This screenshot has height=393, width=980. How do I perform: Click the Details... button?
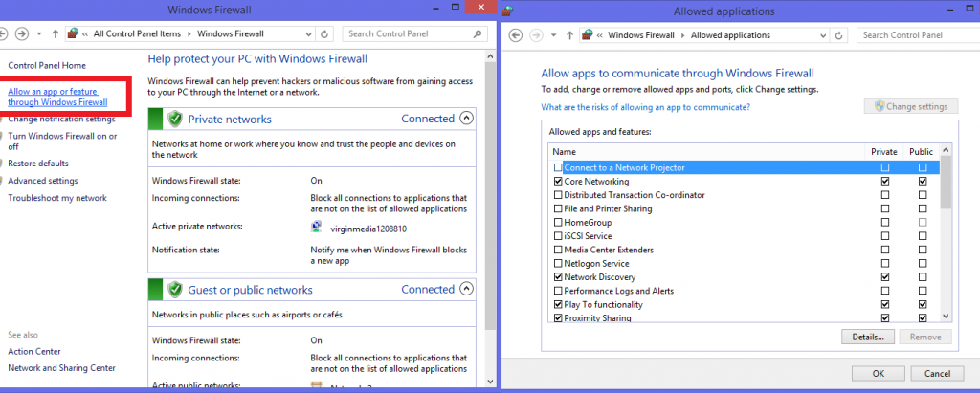868,337
